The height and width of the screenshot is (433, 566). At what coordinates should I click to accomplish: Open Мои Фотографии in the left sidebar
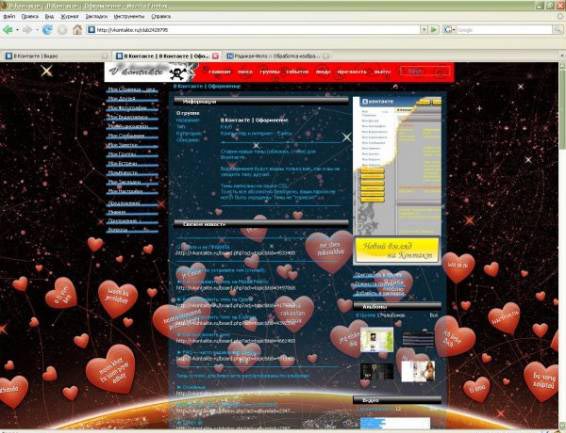pos(132,108)
